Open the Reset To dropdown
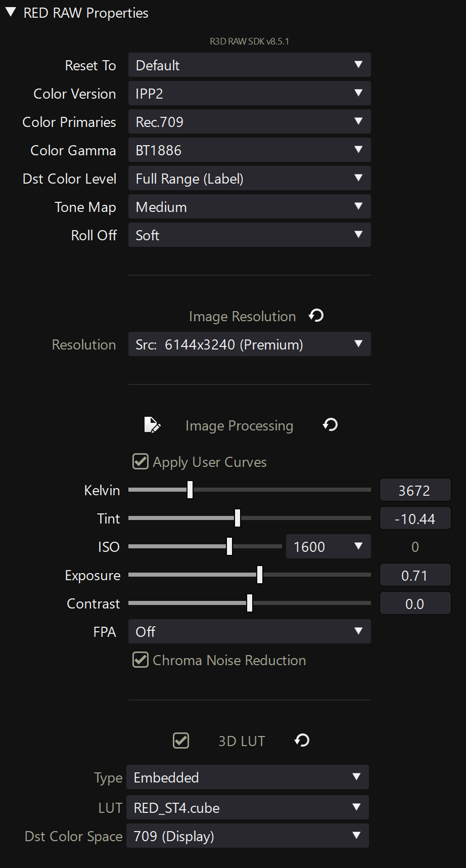This screenshot has height=868, width=466. coord(250,65)
